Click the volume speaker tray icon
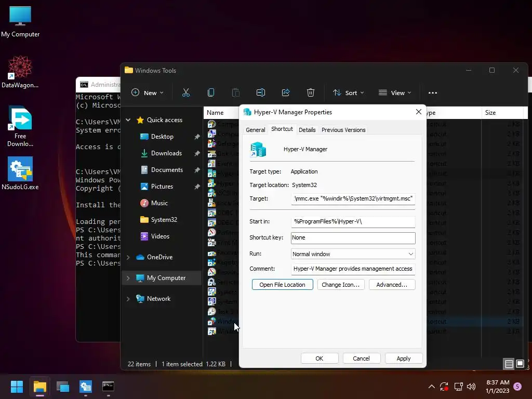The image size is (532, 399). click(471, 387)
